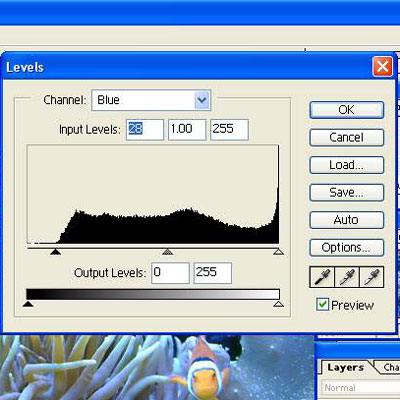
Task: Switch to the Channels tab
Action: click(x=390, y=368)
